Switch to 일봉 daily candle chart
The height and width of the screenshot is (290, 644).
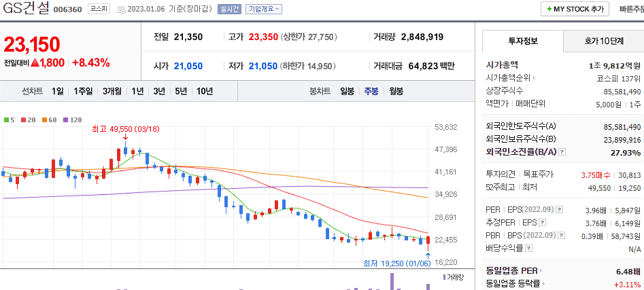tap(347, 92)
